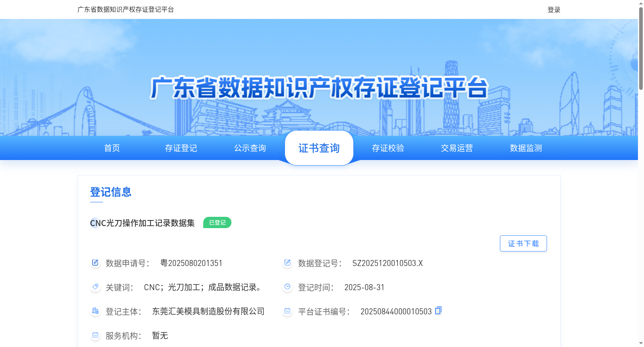Click the page vertical scrollbar thumb
This screenshot has width=644, height=347.
click(x=641, y=48)
